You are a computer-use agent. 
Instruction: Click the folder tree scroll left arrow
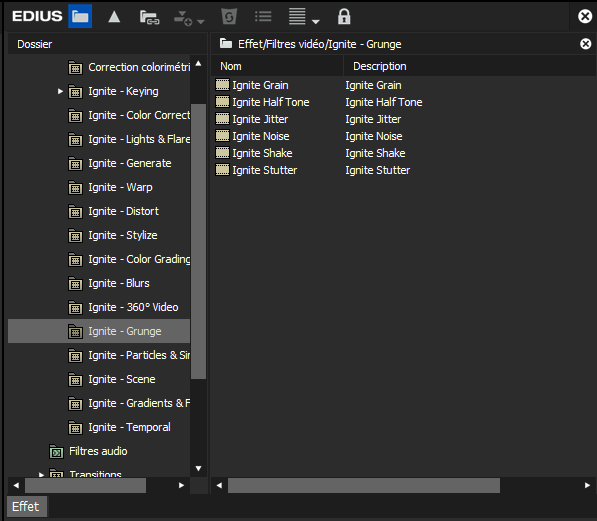pos(16,485)
